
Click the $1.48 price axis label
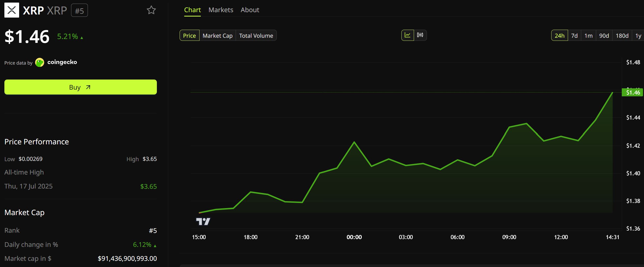pyautogui.click(x=633, y=62)
